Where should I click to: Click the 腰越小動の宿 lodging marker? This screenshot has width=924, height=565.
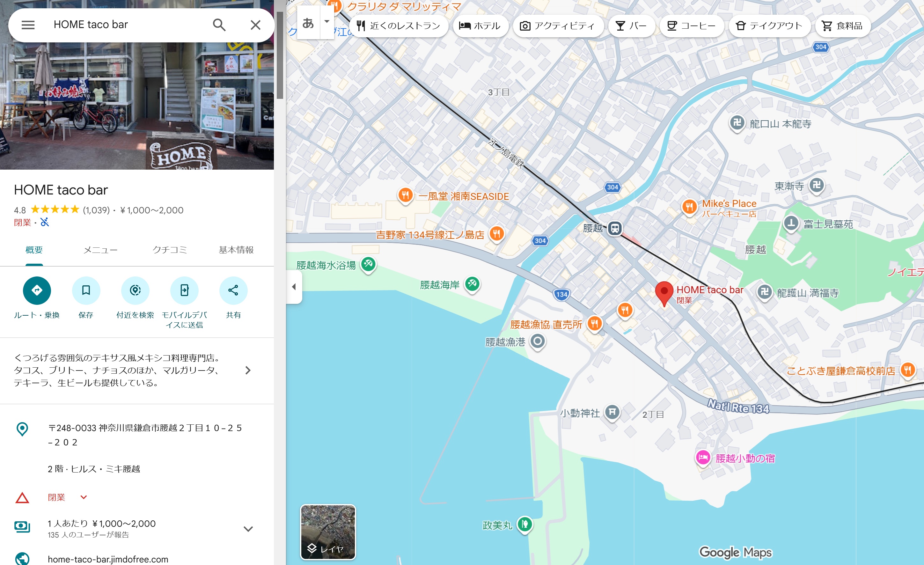[x=703, y=458]
